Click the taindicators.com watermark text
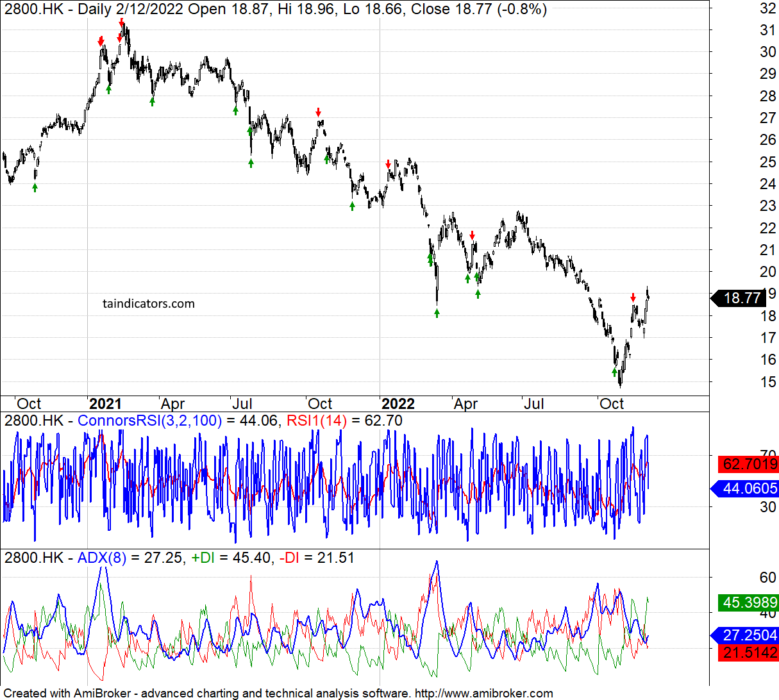779x700 pixels. pyautogui.click(x=149, y=304)
